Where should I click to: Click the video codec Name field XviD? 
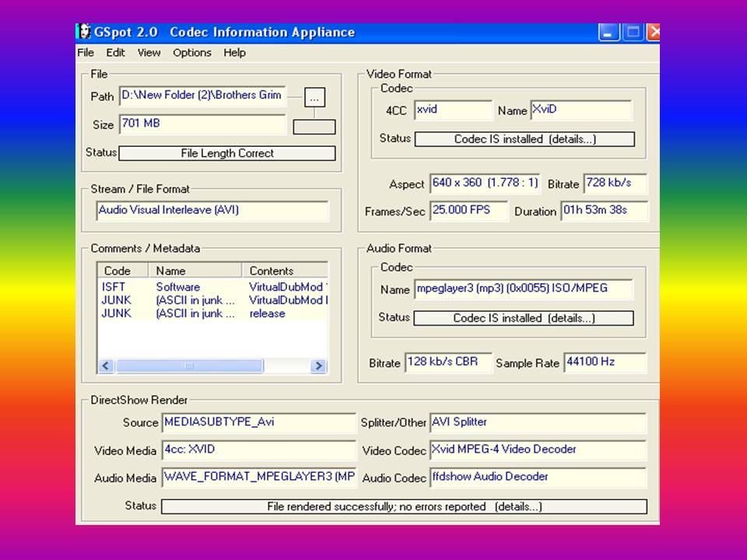[x=581, y=110]
